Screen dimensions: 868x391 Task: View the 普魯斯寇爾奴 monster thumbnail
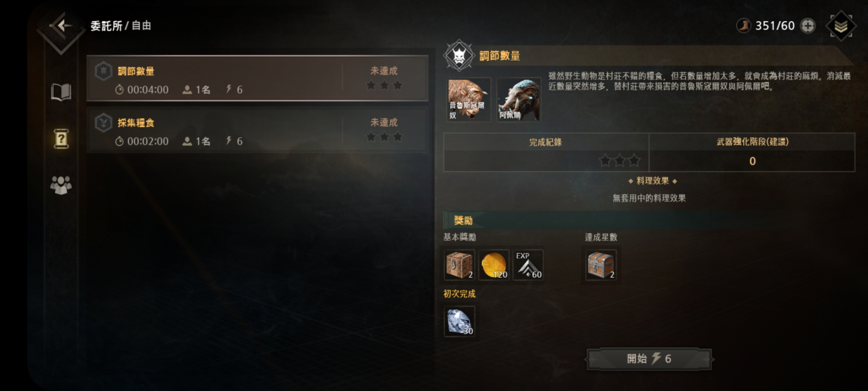coord(469,100)
